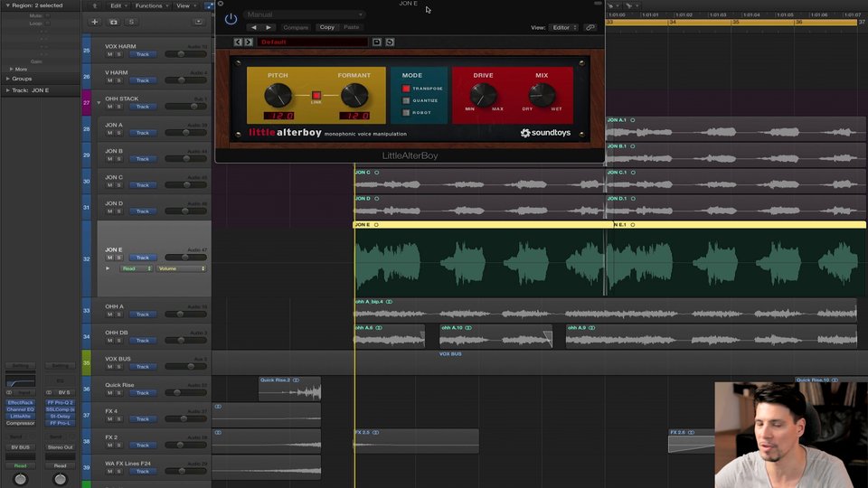Select the Quick Rise.2 region
Image resolution: width=868 pixels, height=488 pixels.
[289, 389]
